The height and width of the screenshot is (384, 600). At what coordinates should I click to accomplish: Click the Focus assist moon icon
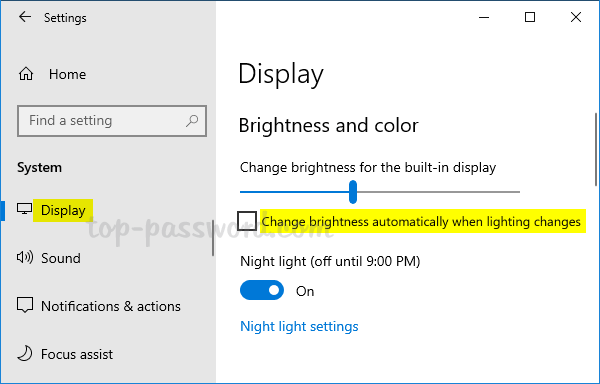25,353
